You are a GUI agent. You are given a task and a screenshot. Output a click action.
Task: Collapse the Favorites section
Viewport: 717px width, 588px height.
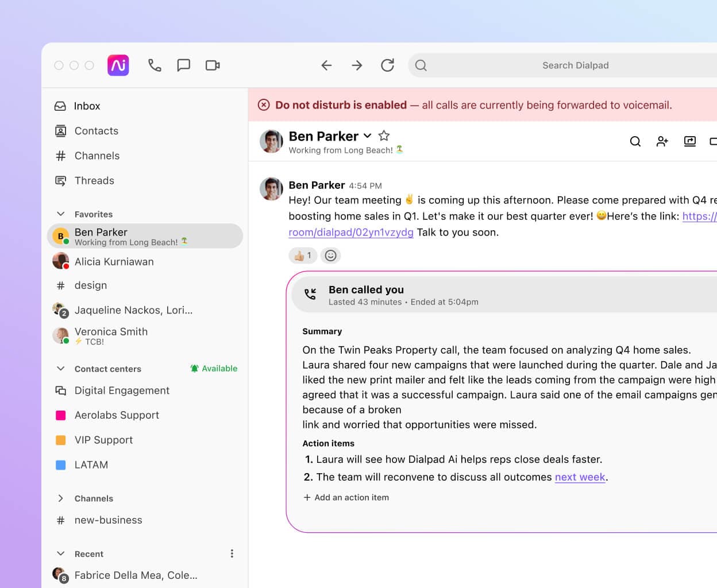click(x=61, y=214)
